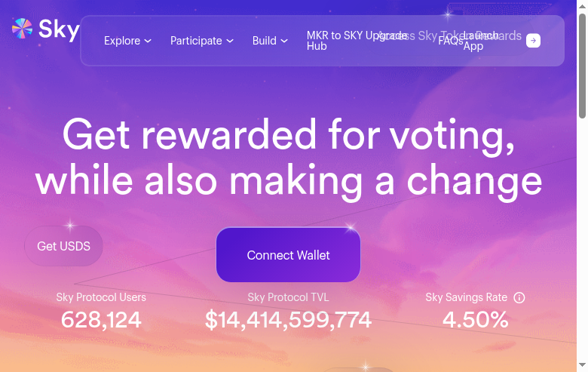Image resolution: width=588 pixels, height=372 pixels.
Task: Click the "Get rewarded for voting" headline
Action: tap(288, 136)
